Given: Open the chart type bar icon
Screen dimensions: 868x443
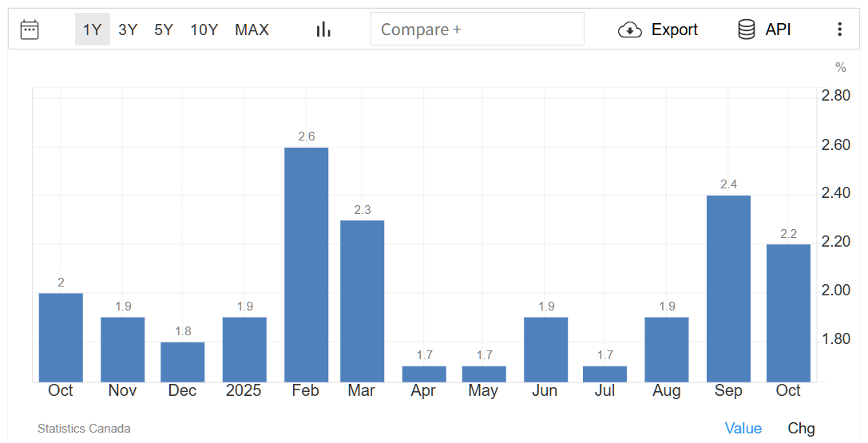Looking at the screenshot, I should pos(323,30).
